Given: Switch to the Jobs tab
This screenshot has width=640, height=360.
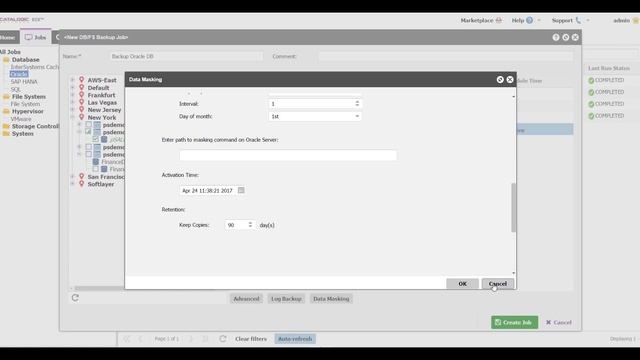Looking at the screenshot, I should click(x=36, y=37).
